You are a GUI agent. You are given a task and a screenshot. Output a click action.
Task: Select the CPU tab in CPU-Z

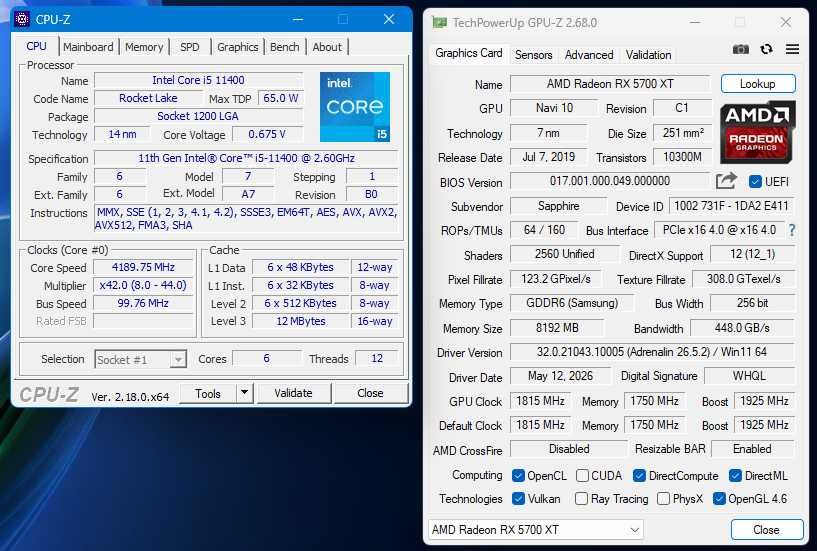click(x=36, y=46)
